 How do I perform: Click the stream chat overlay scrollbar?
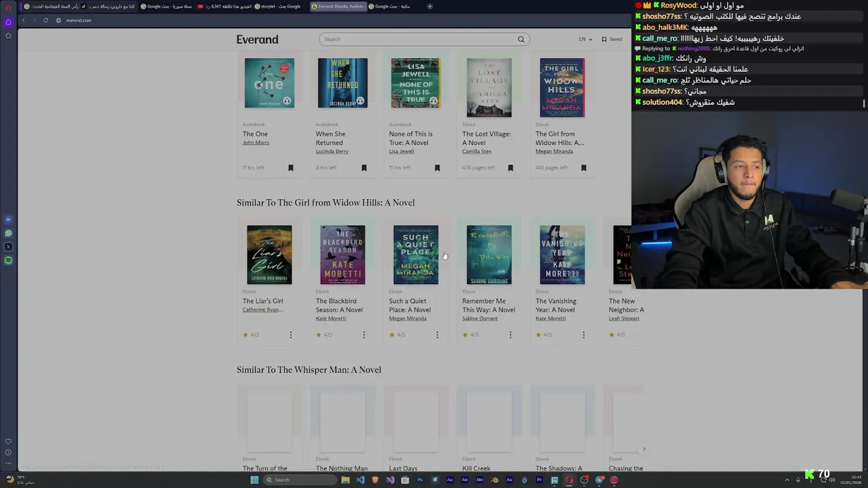[863, 103]
